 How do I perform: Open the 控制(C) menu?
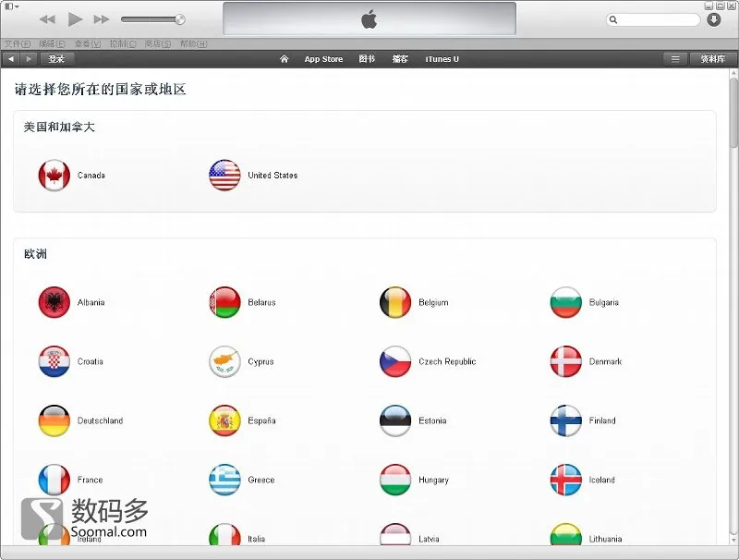point(123,43)
